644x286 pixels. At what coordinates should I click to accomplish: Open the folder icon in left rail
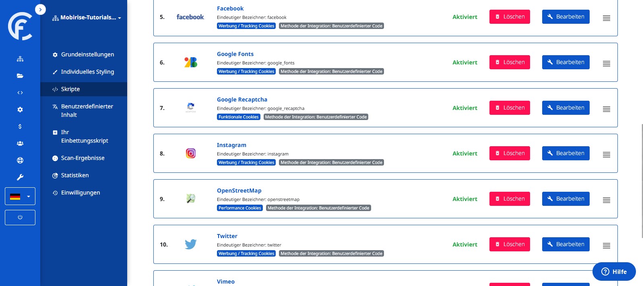point(20,76)
